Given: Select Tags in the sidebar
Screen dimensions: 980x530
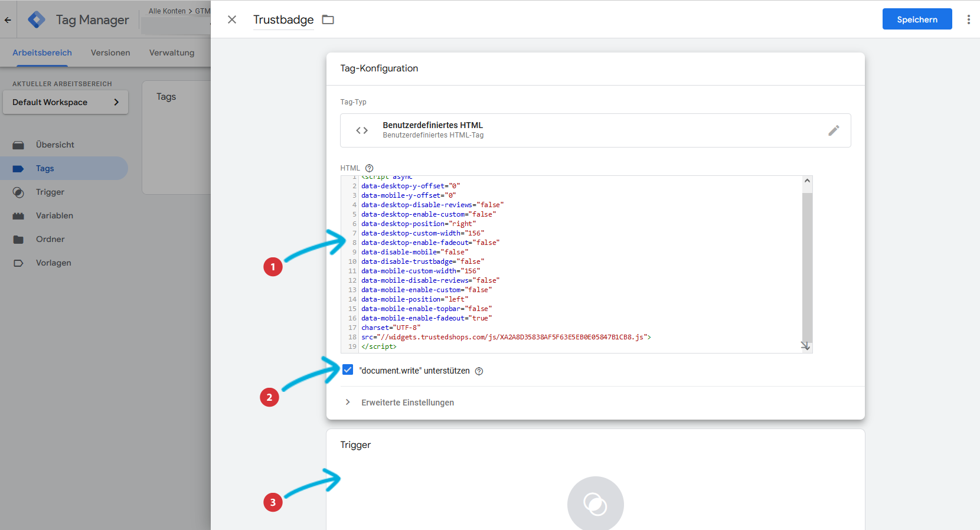Looking at the screenshot, I should pyautogui.click(x=64, y=168).
